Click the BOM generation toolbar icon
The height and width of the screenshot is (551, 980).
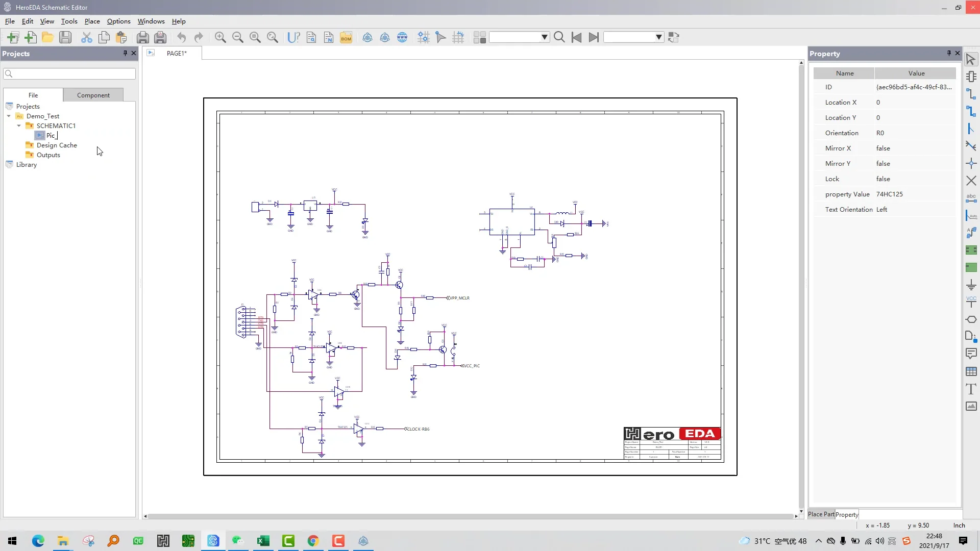[346, 37]
